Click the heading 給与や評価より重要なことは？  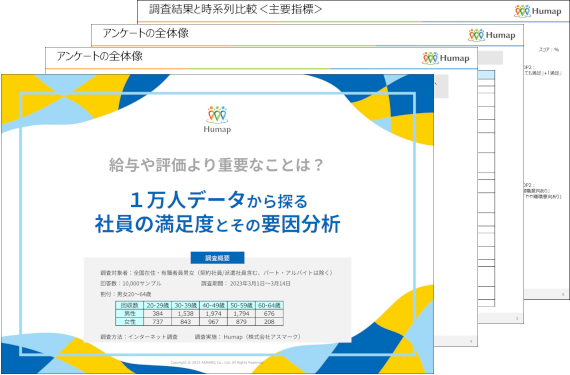pos(216,165)
